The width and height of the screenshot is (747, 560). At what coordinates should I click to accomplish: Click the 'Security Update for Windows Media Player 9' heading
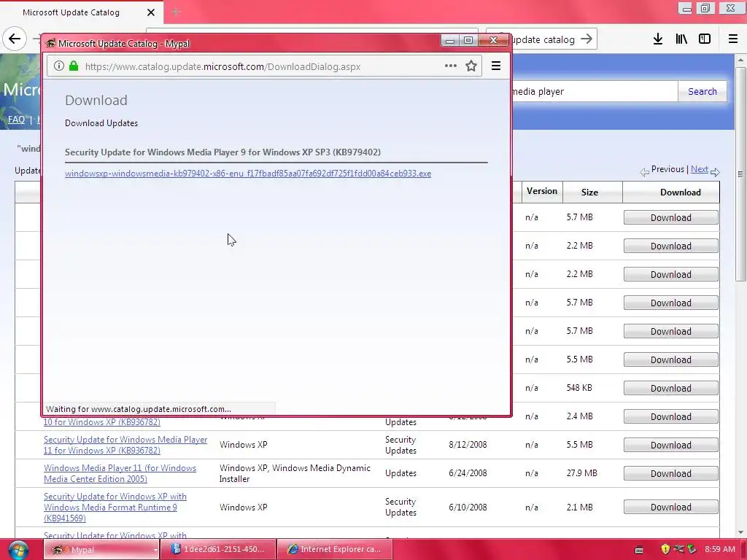[222, 152]
